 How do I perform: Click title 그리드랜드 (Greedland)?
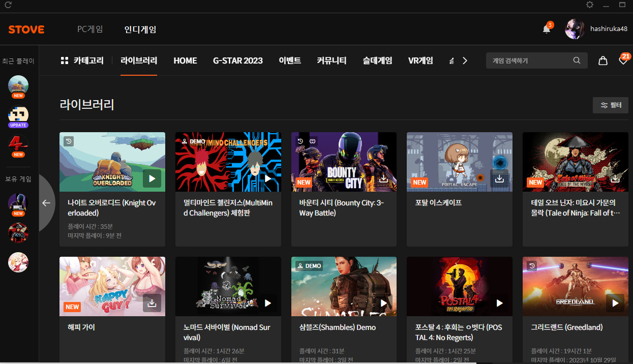coord(567,327)
